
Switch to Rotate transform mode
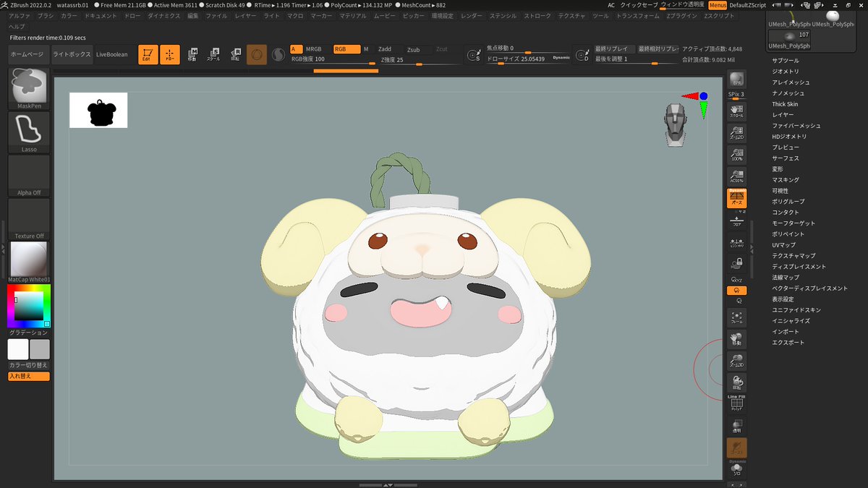(236, 54)
